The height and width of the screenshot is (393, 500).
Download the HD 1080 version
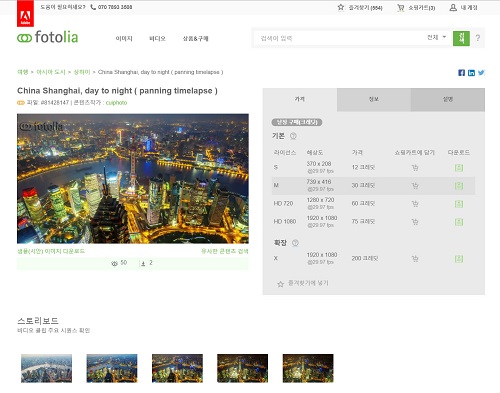tap(459, 222)
